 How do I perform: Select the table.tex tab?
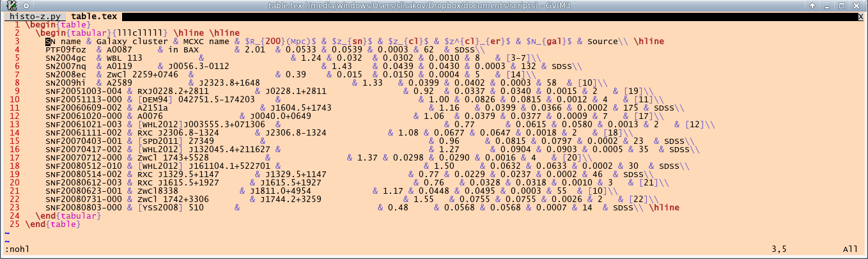tap(93, 16)
